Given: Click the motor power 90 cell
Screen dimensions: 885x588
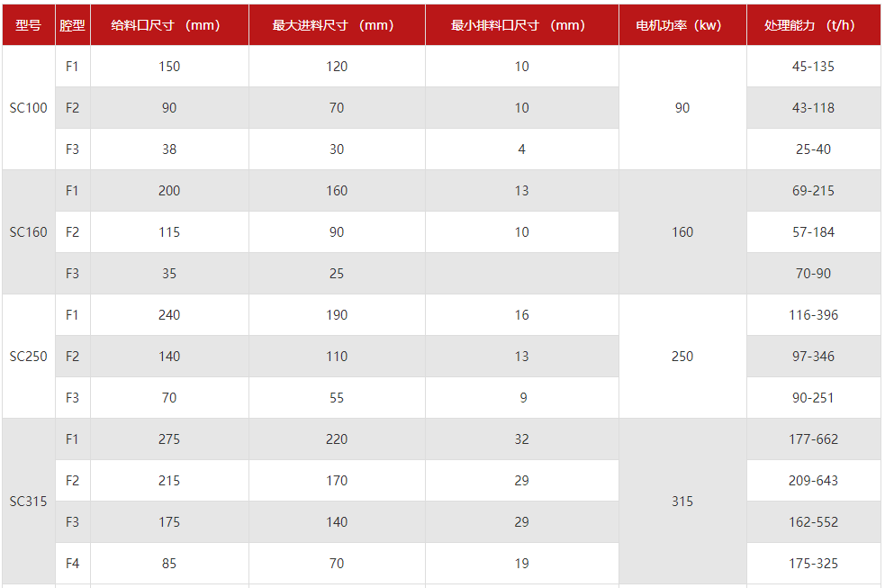Looking at the screenshot, I should click(x=683, y=108).
